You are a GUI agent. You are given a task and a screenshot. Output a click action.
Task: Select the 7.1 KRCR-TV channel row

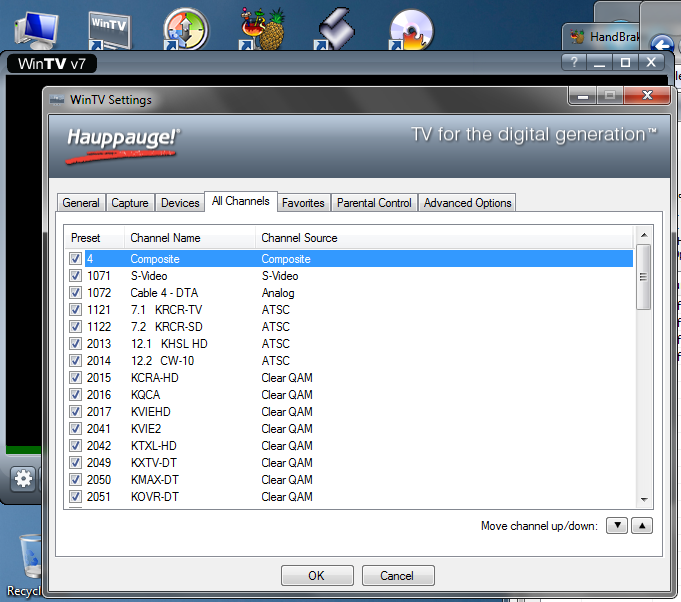pyautogui.click(x=349, y=310)
